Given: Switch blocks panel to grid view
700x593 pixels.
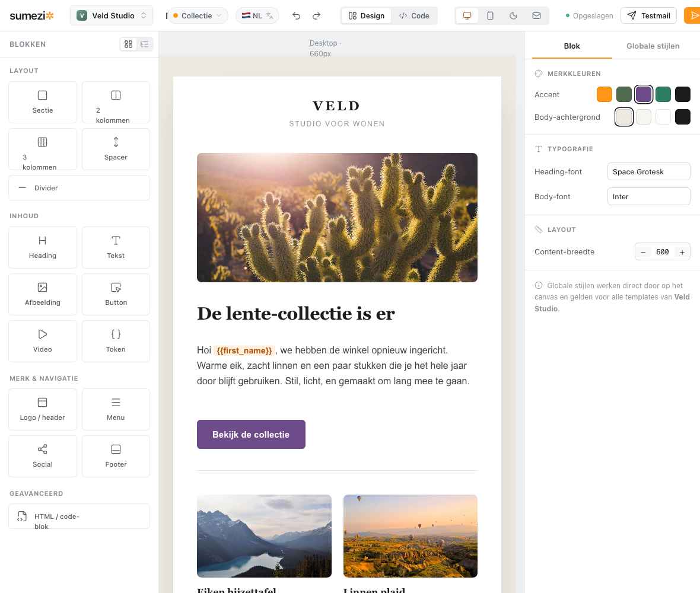Looking at the screenshot, I should (x=129, y=44).
